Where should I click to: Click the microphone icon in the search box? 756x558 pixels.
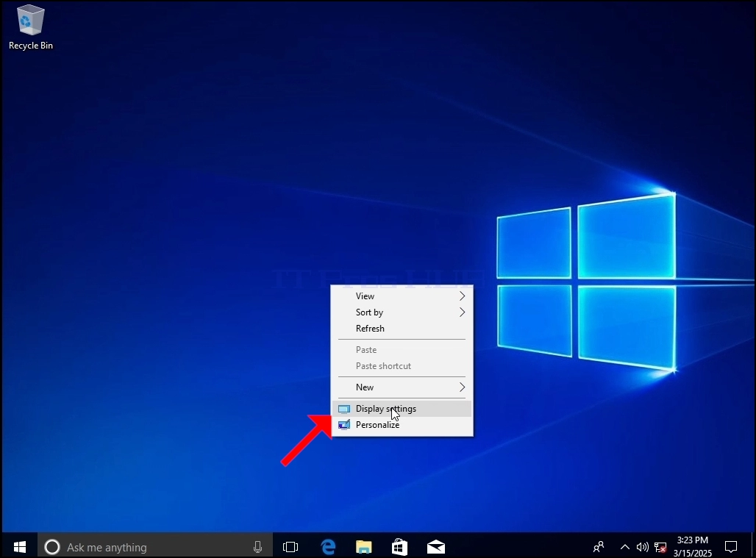pos(258,547)
